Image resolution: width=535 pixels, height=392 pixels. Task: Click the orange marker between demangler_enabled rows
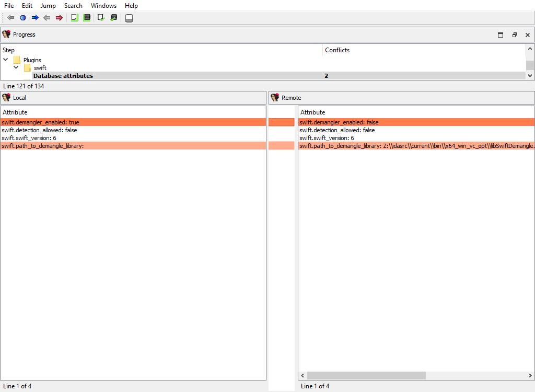pos(282,122)
